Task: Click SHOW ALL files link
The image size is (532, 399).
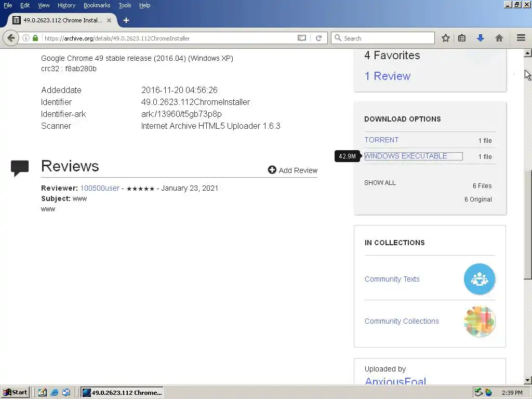Action: click(x=380, y=182)
